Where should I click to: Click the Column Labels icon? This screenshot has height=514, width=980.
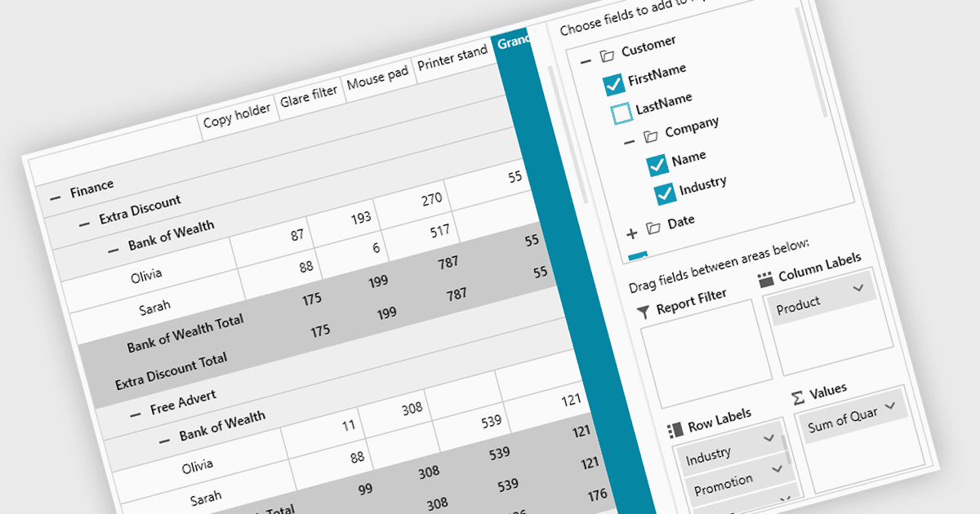coord(765,280)
